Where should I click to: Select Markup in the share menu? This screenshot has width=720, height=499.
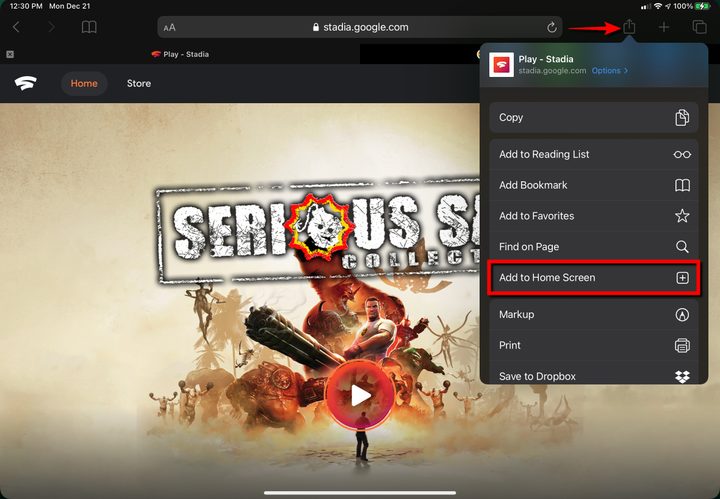coord(594,315)
